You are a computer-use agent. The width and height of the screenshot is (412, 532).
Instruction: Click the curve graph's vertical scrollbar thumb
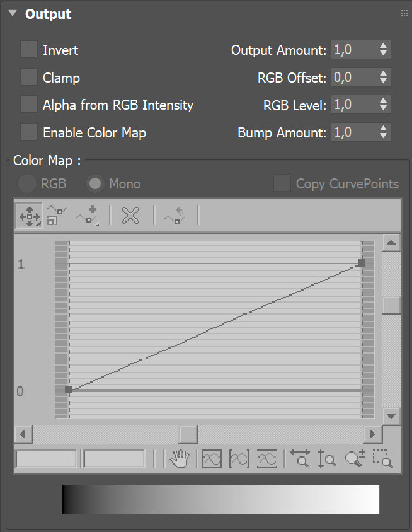392,305
